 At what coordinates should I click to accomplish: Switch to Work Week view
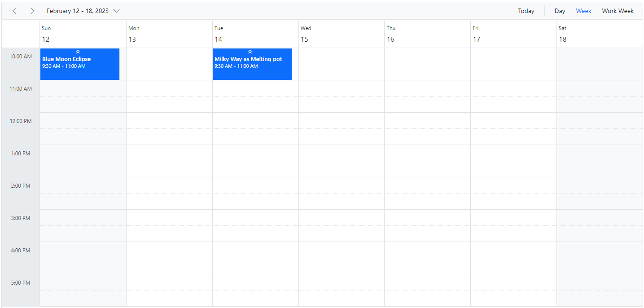618,11
